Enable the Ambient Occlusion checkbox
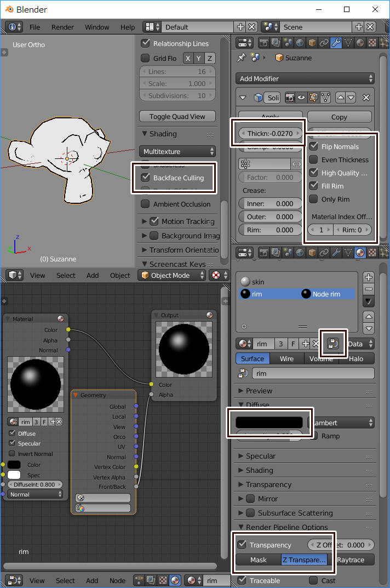This screenshot has height=588, width=390. [x=146, y=204]
